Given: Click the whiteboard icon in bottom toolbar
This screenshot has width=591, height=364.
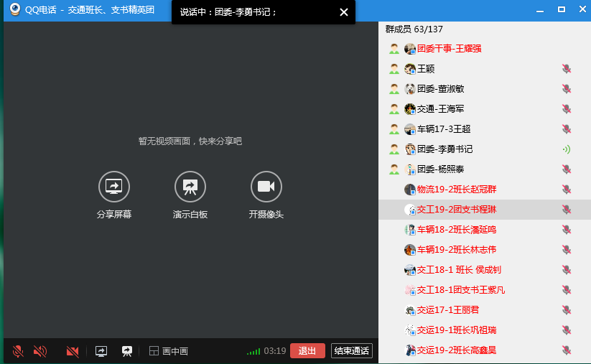Looking at the screenshot, I should (127, 351).
